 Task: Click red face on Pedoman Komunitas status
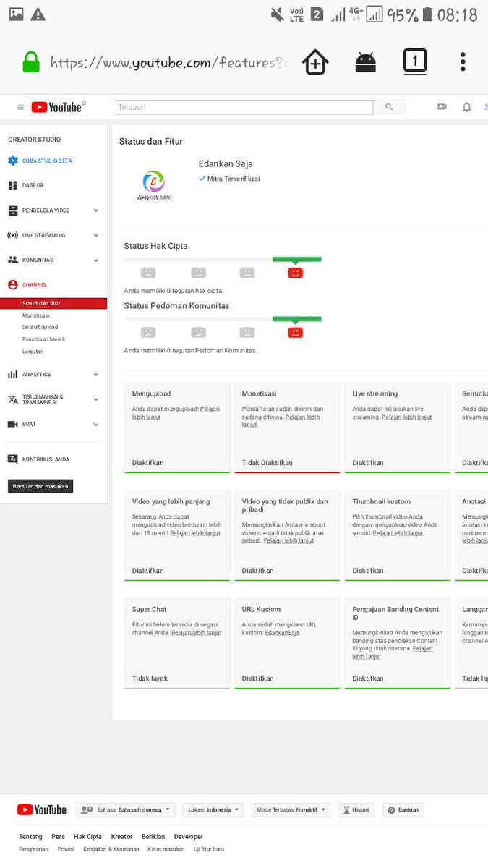coord(295,333)
